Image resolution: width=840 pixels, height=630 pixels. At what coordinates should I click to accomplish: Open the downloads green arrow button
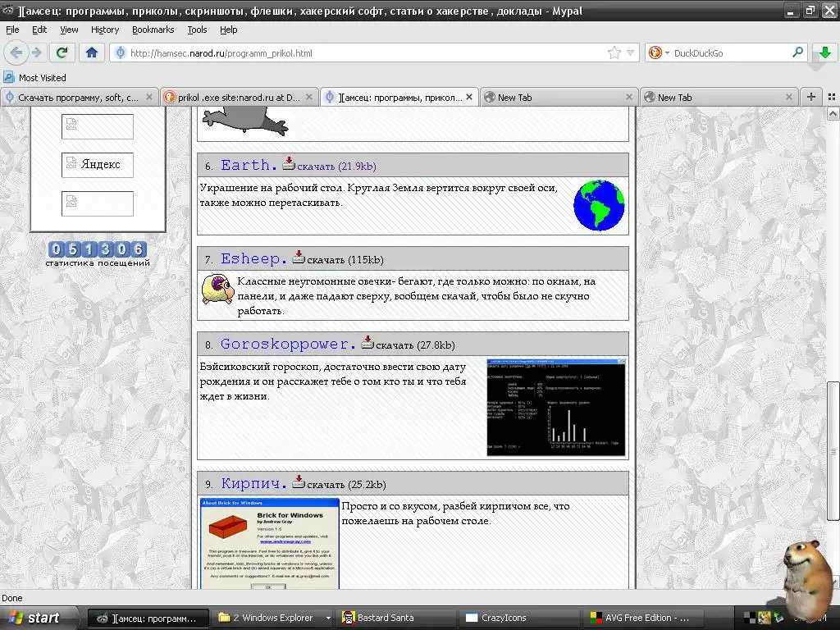point(825,52)
